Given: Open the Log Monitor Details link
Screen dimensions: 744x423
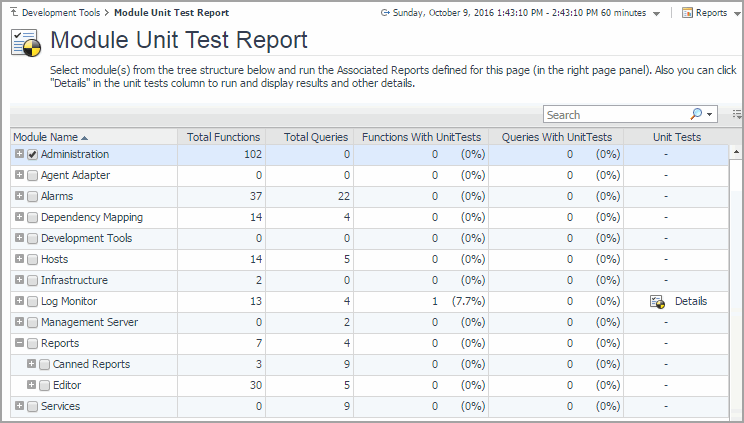Looking at the screenshot, I should pos(690,301).
